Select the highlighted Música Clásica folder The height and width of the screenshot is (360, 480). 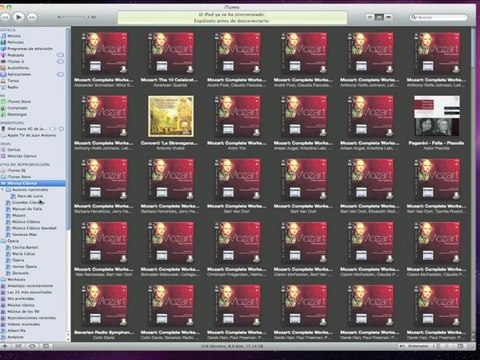pos(33,183)
